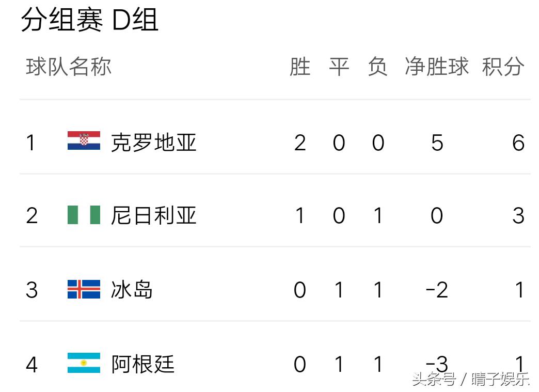Click Croatia's points value 6
This screenshot has height=392, width=539.
coord(518,143)
